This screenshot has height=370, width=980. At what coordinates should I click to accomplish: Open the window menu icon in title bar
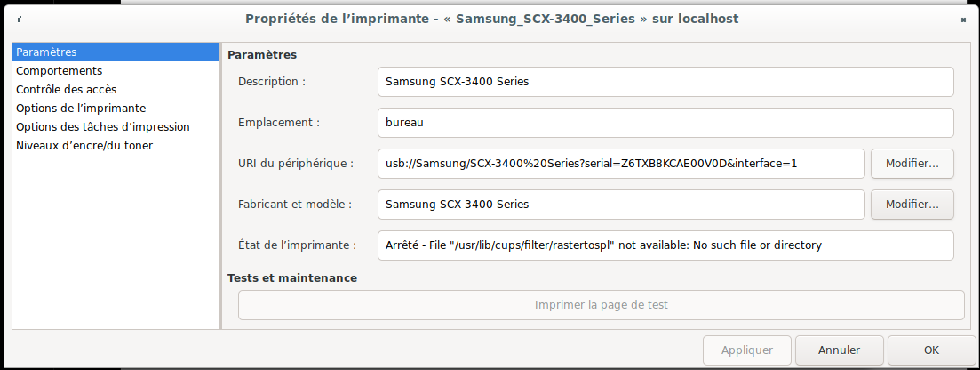(x=20, y=20)
